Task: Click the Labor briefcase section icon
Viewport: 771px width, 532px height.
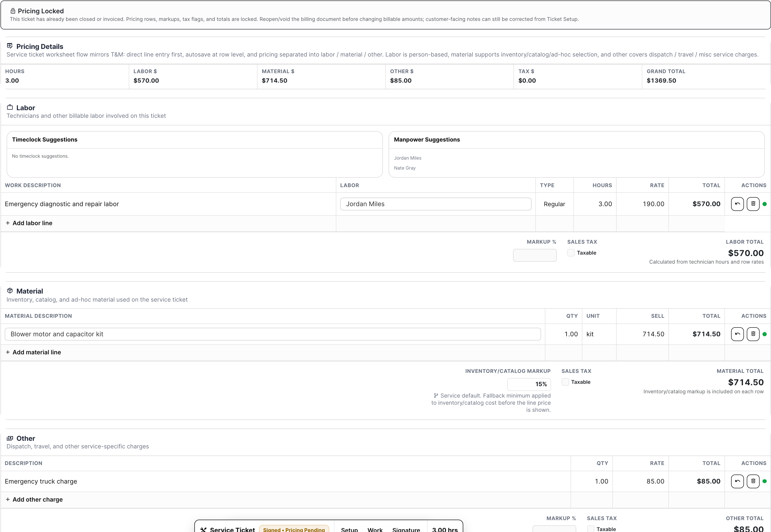Action: [x=10, y=107]
